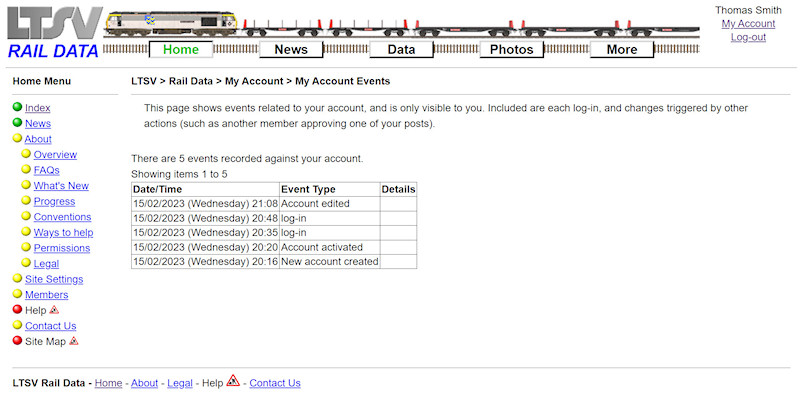
Task: Click the LTSV Rail Data logo
Action: (x=52, y=32)
